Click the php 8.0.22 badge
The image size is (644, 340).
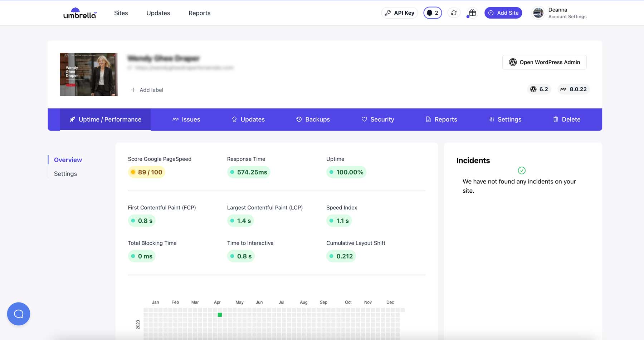coord(573,89)
